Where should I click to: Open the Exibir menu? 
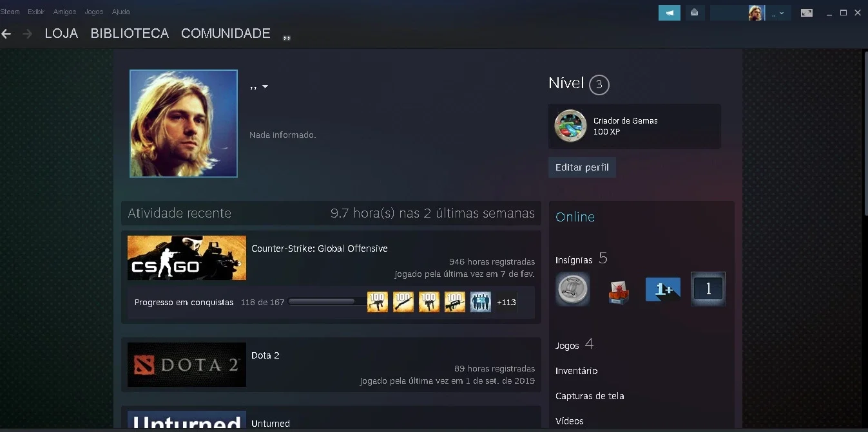click(x=36, y=12)
